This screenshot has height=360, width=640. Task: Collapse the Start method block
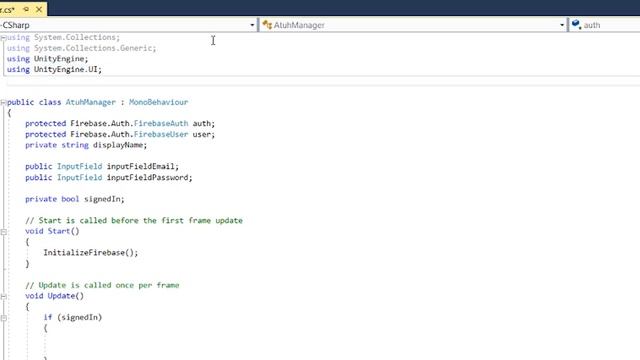coord(3,231)
